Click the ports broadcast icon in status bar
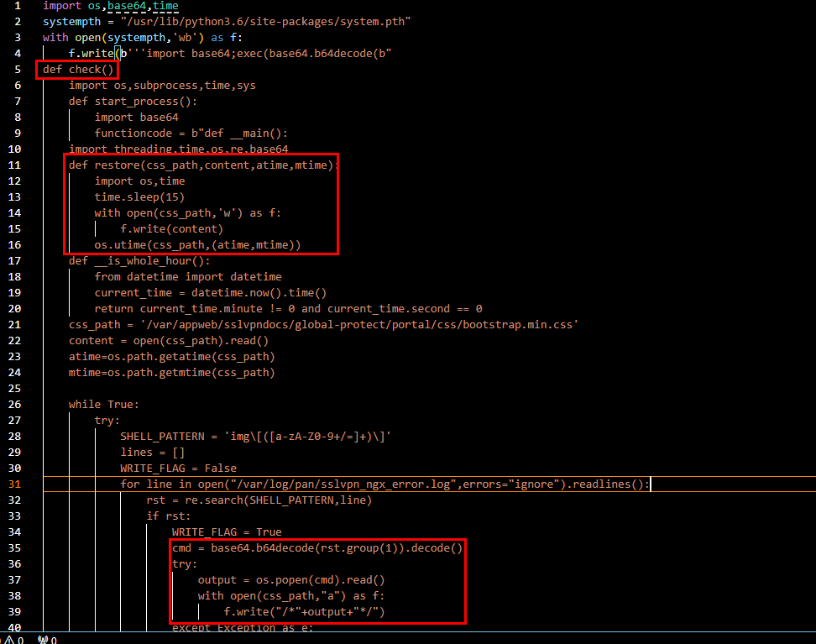Image resolution: width=816 pixels, height=644 pixels. point(43,640)
